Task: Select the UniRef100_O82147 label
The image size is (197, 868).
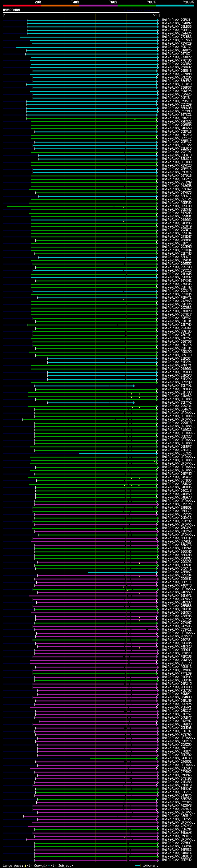Action: 176,139
